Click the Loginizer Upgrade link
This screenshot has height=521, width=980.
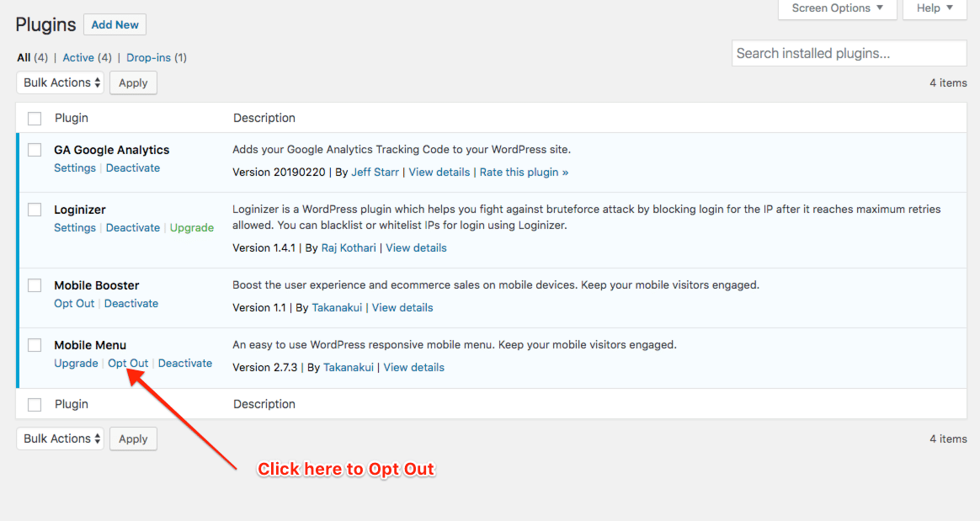coord(192,228)
